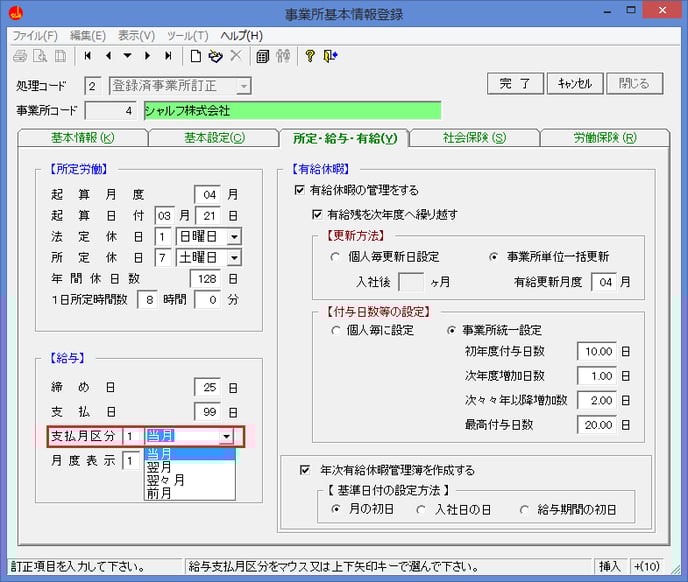Click the yellow question mark help icon

310,56
